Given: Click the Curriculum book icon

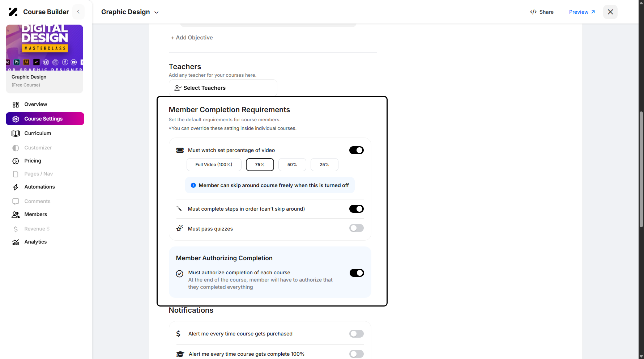Looking at the screenshot, I should [x=16, y=134].
